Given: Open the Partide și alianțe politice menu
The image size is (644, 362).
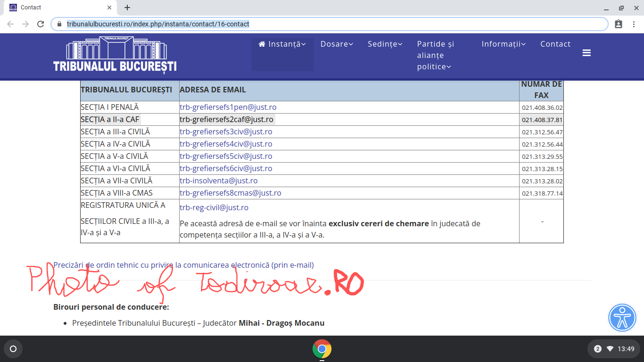Looking at the screenshot, I should [435, 55].
